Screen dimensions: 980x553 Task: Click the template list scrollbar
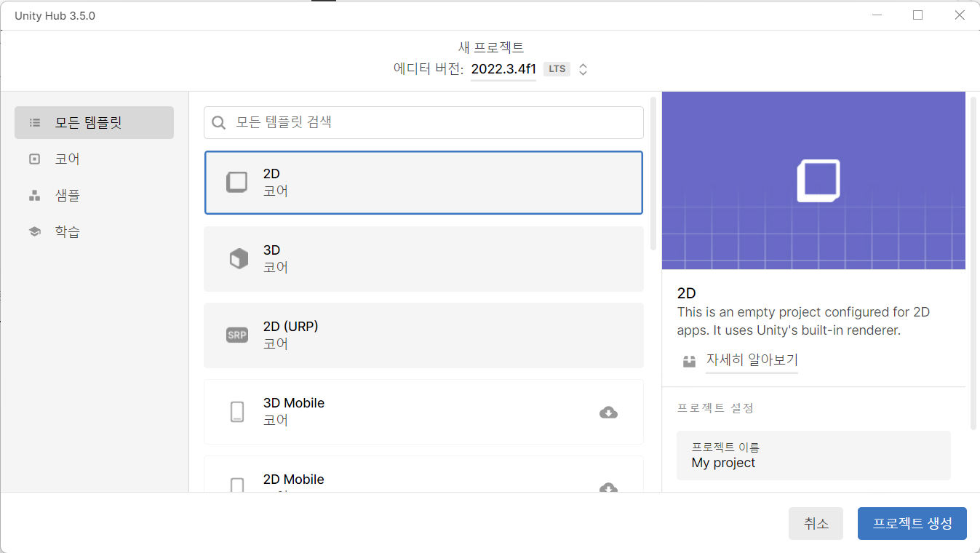pos(653,173)
